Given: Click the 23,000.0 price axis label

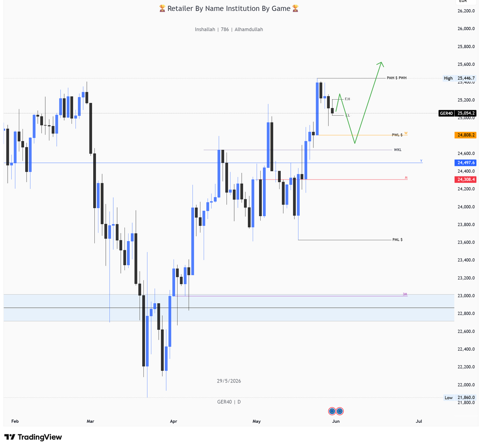Looking at the screenshot, I should point(466,296).
